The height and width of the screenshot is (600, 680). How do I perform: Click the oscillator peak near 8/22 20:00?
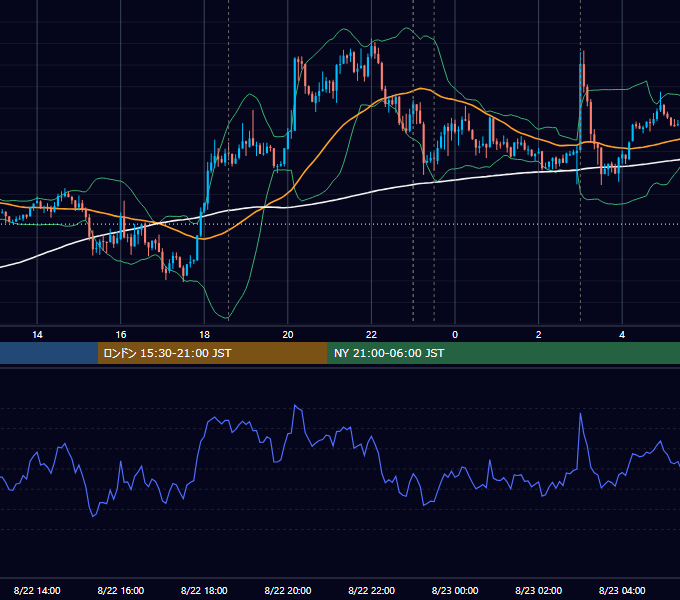295,406
